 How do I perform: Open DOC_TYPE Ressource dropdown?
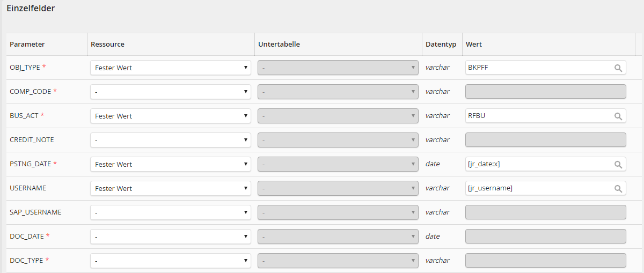point(171,261)
